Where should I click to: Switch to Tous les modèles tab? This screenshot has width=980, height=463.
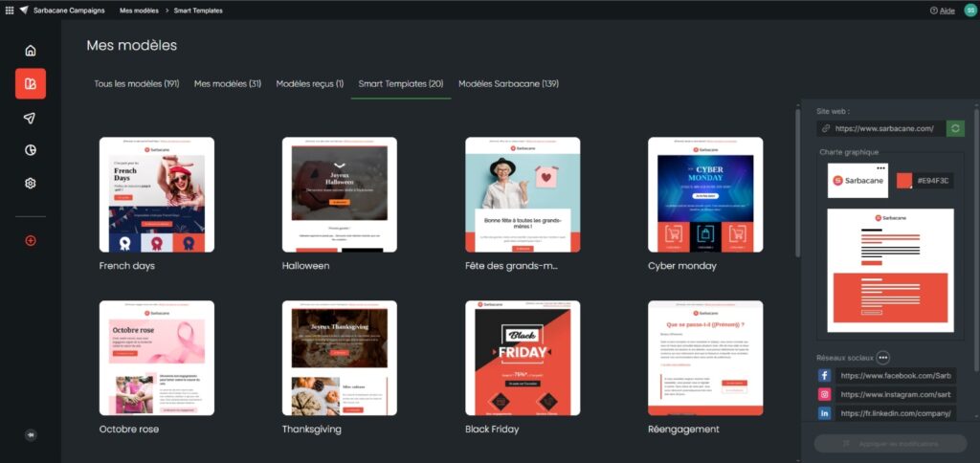137,84
